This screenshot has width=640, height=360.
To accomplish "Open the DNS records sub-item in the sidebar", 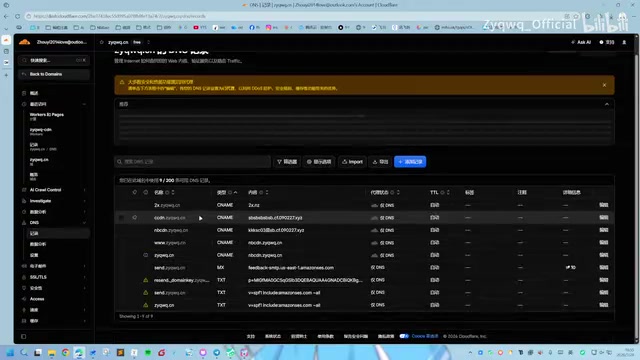I will tap(58, 233).
